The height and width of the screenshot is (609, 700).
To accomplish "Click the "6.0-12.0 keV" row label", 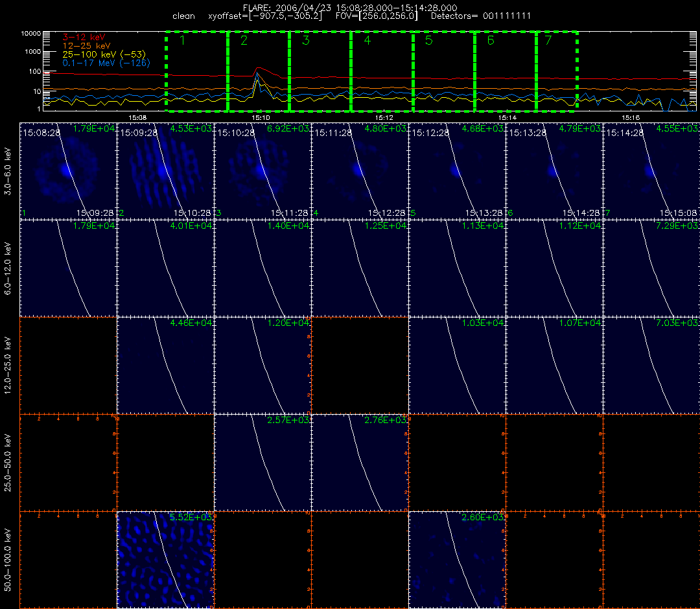I will pos(8,269).
